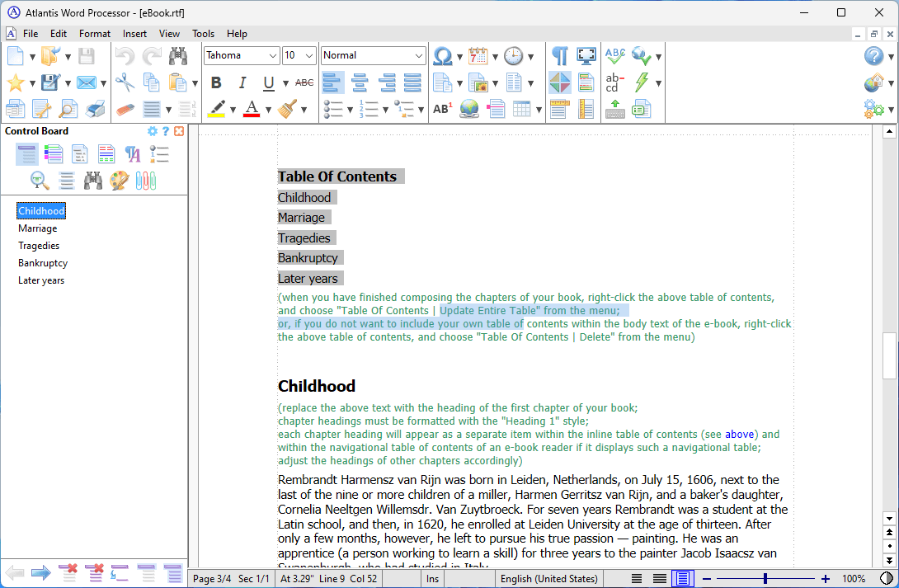Click the blue 'above' hyperlink in the text

(739, 435)
